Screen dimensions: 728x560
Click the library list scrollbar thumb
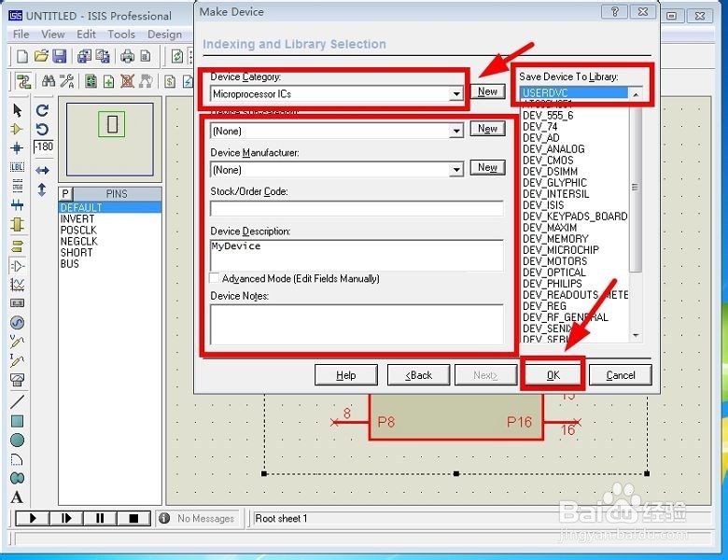pos(636,189)
